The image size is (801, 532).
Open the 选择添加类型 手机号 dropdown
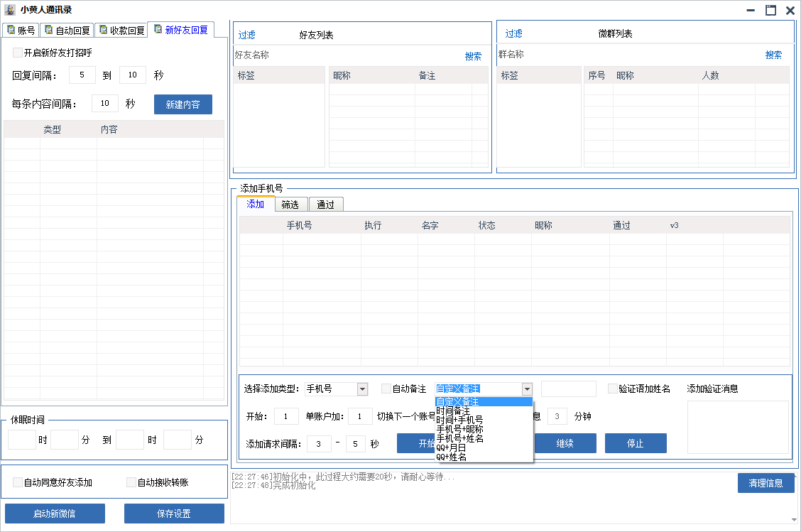click(x=362, y=389)
